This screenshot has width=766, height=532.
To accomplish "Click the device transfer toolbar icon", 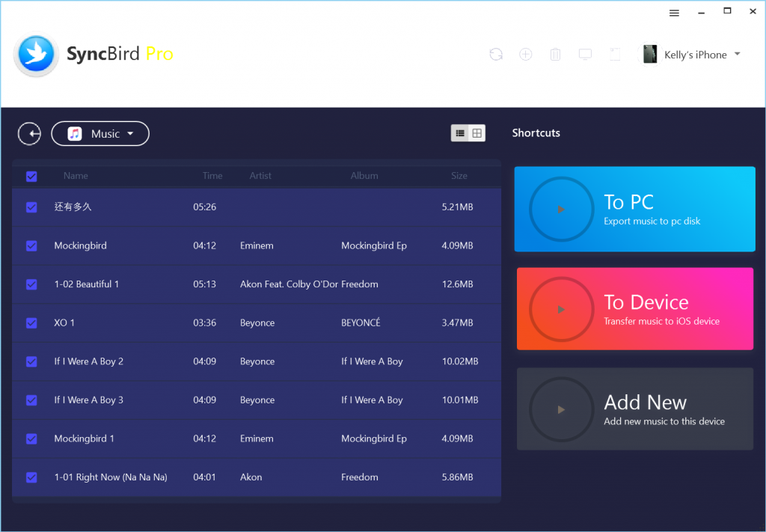I will coord(615,54).
